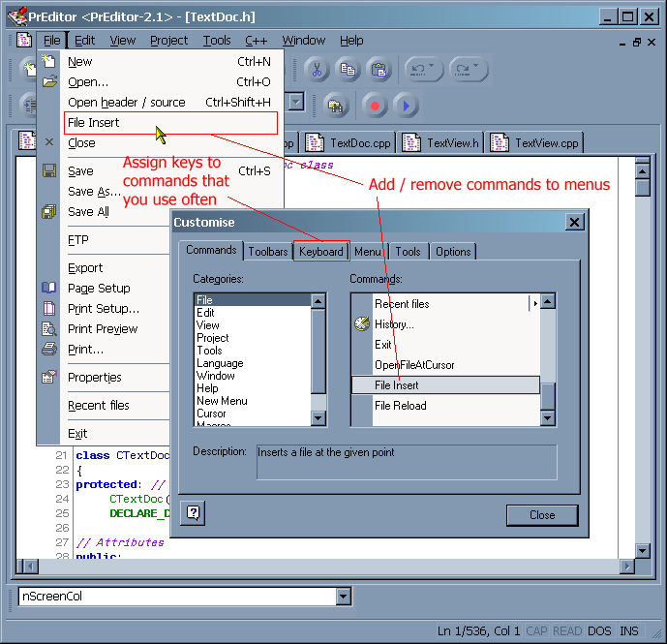
Task: Click inside the nScreenCol combo text field
Action: pos(177,597)
